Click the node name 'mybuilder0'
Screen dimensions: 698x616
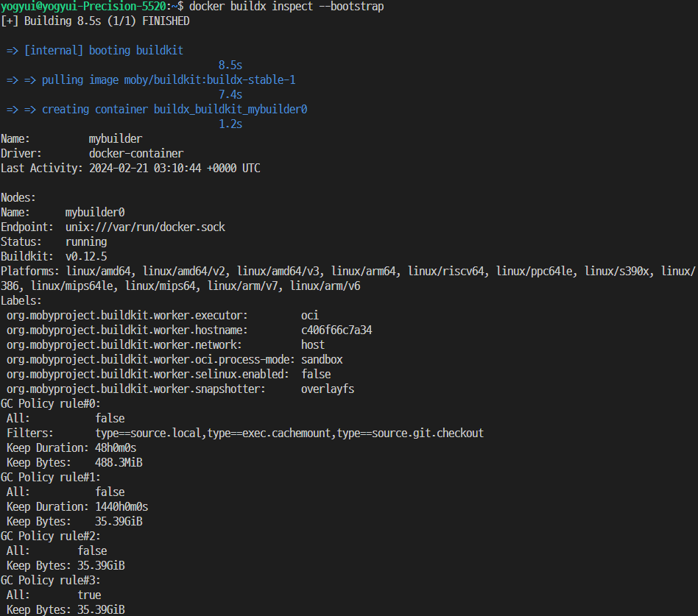tap(95, 212)
